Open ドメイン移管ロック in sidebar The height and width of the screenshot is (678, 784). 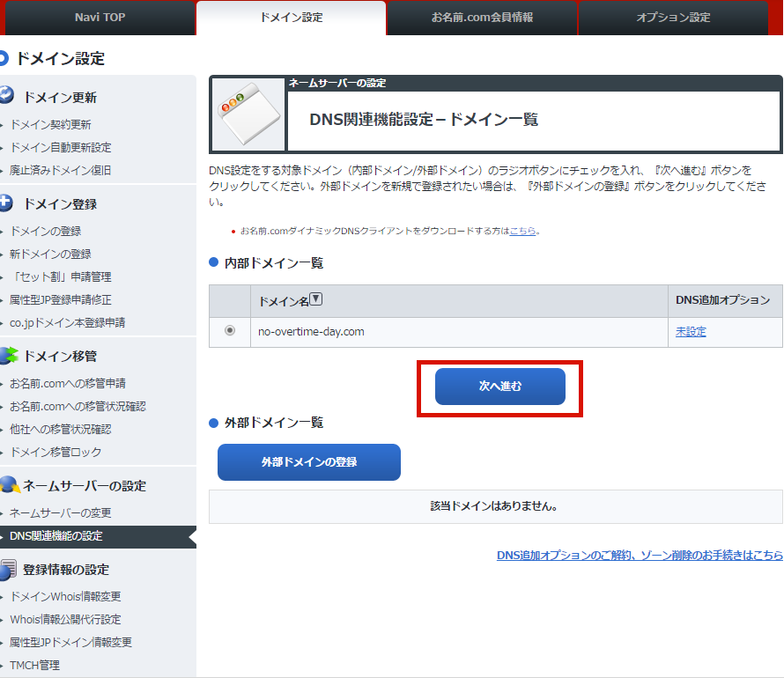55,453
